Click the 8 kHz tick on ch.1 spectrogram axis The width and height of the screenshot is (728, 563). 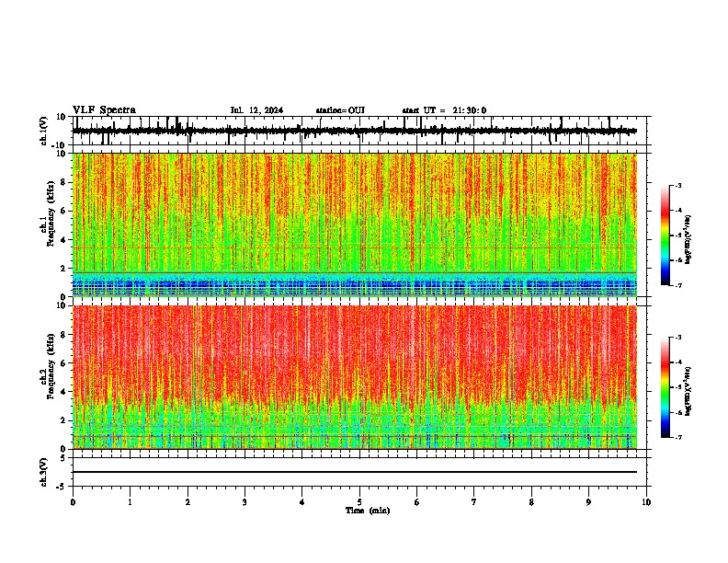[x=63, y=182]
